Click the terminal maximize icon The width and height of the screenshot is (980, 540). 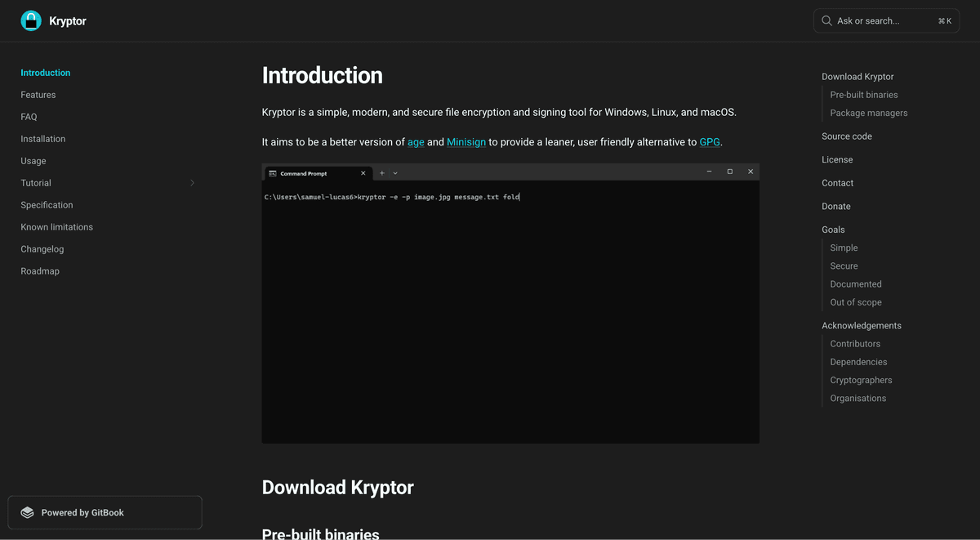pos(730,172)
